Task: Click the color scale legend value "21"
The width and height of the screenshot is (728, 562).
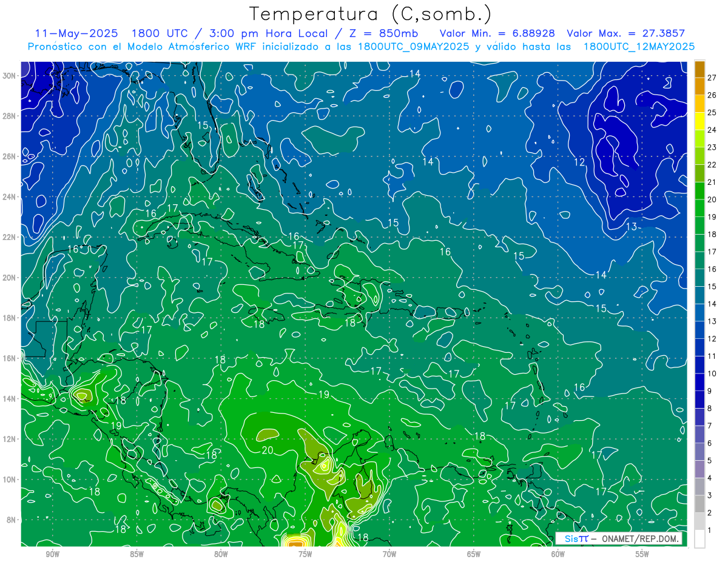Action: [712, 182]
